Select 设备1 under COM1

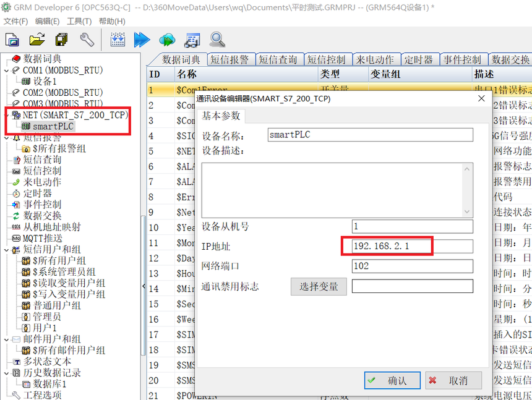point(45,82)
